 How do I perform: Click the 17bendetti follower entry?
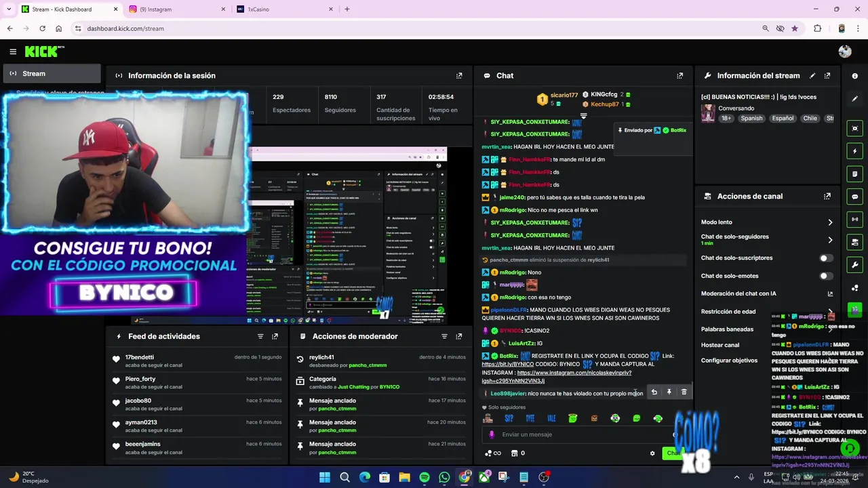(x=197, y=361)
